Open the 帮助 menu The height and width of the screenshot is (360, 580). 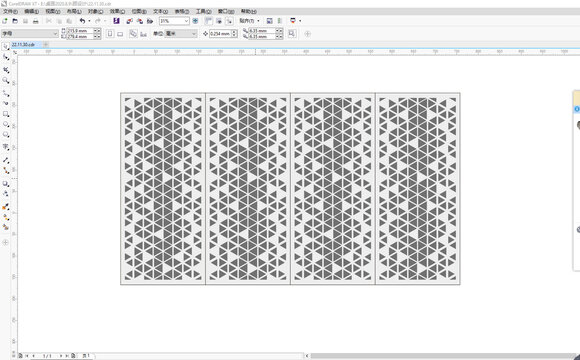click(x=249, y=11)
